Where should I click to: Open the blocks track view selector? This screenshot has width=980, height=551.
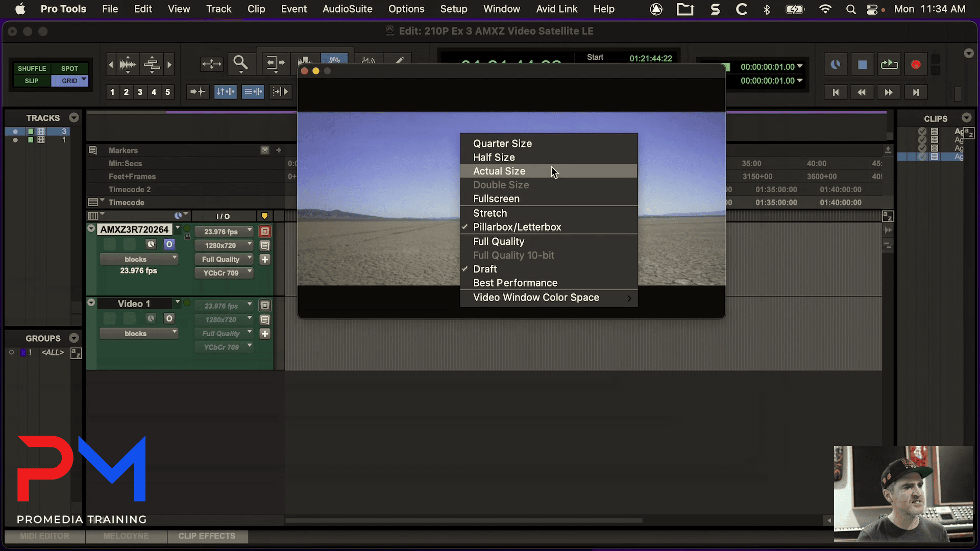pos(138,259)
